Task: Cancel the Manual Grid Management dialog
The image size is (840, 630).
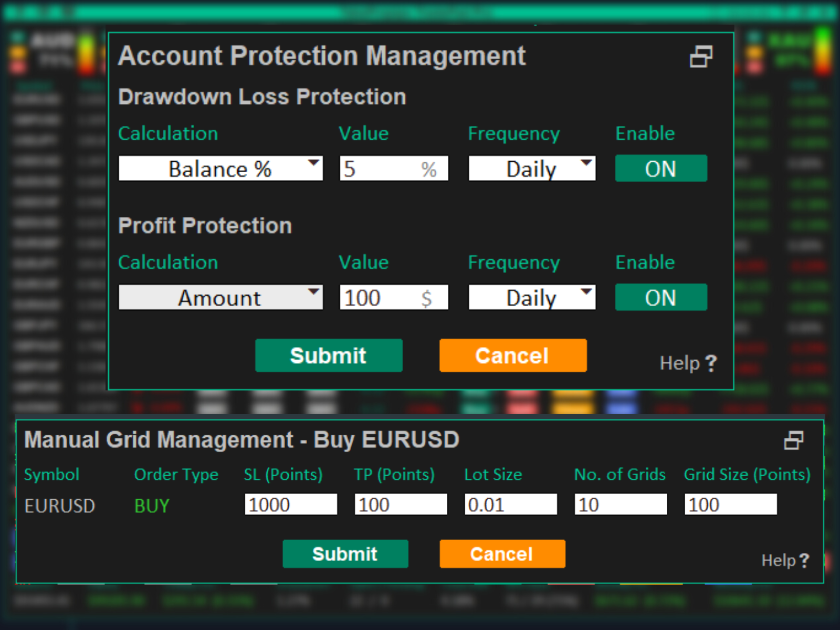Action: click(502, 554)
